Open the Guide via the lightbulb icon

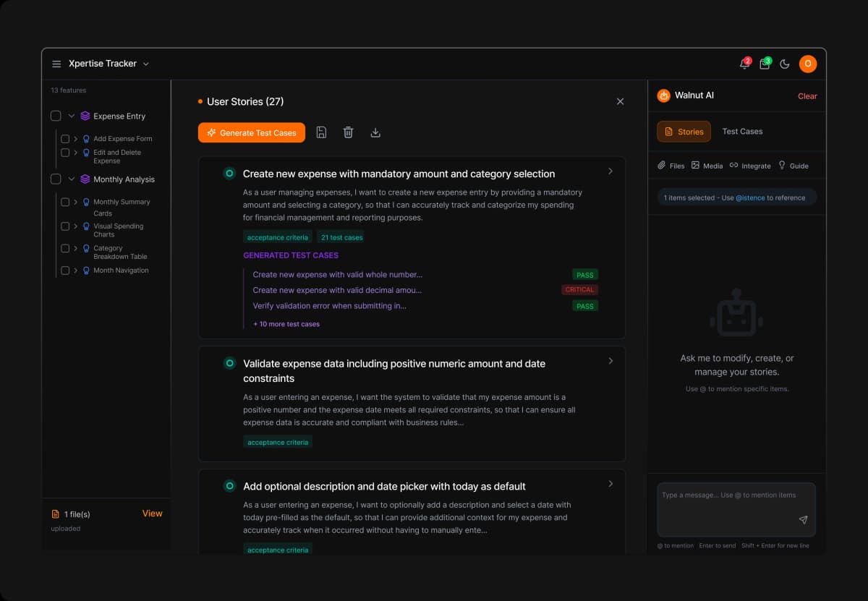pos(783,165)
